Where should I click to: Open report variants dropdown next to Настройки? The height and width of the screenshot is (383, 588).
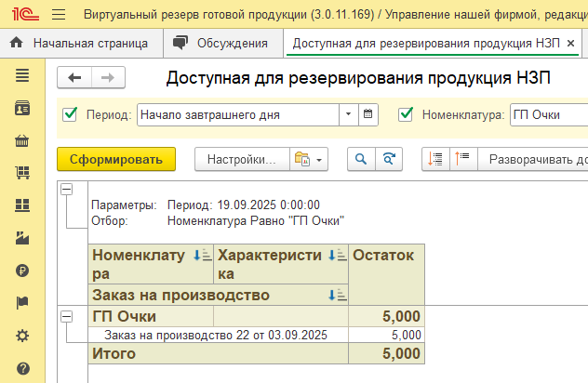click(x=309, y=159)
